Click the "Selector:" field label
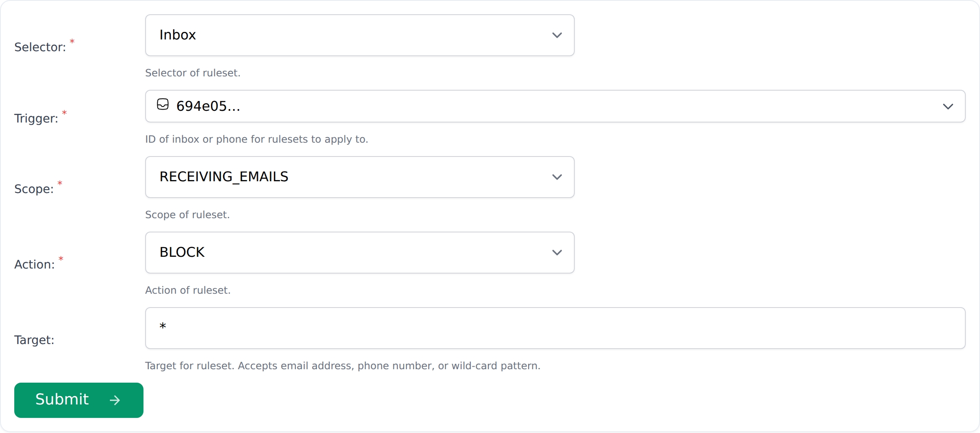Viewport: 980px width, 433px height. [x=40, y=47]
